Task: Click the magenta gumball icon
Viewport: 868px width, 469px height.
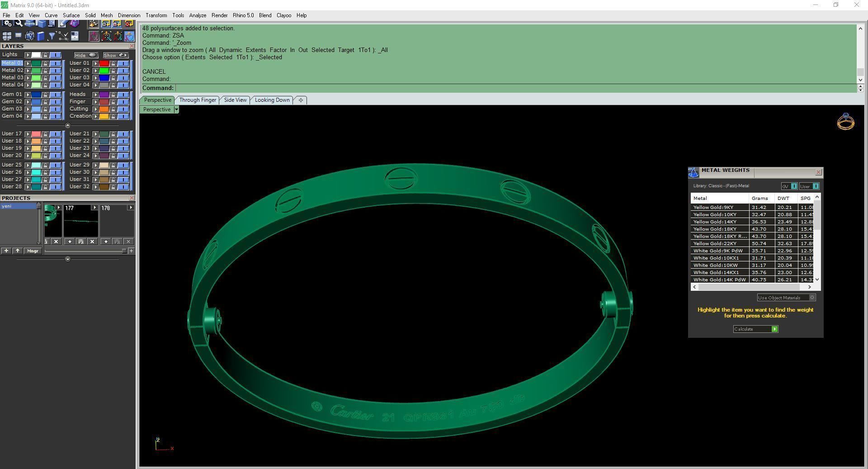Action: point(94,36)
